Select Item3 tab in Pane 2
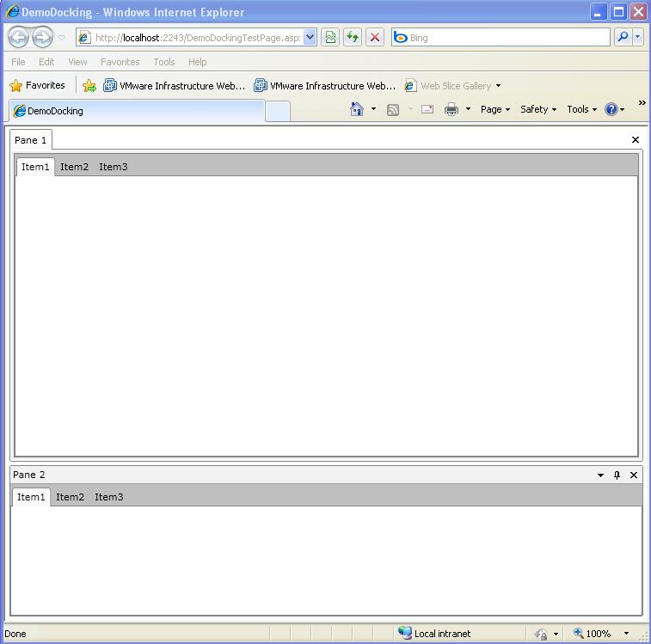 [x=109, y=497]
